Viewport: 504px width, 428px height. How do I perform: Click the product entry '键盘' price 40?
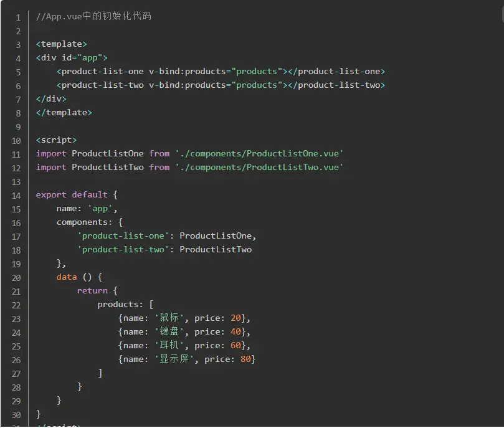tap(184, 332)
